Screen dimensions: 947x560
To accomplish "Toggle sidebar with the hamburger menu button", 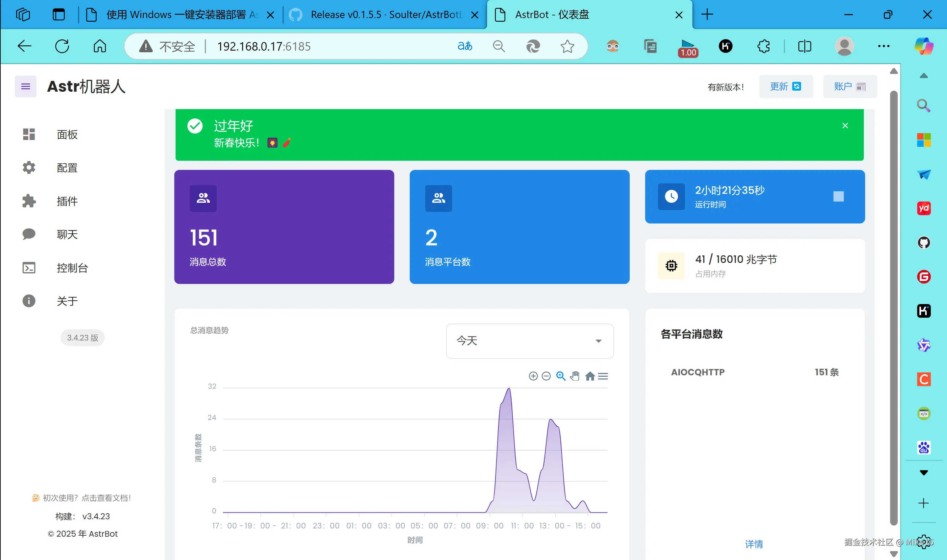I will click(x=26, y=86).
